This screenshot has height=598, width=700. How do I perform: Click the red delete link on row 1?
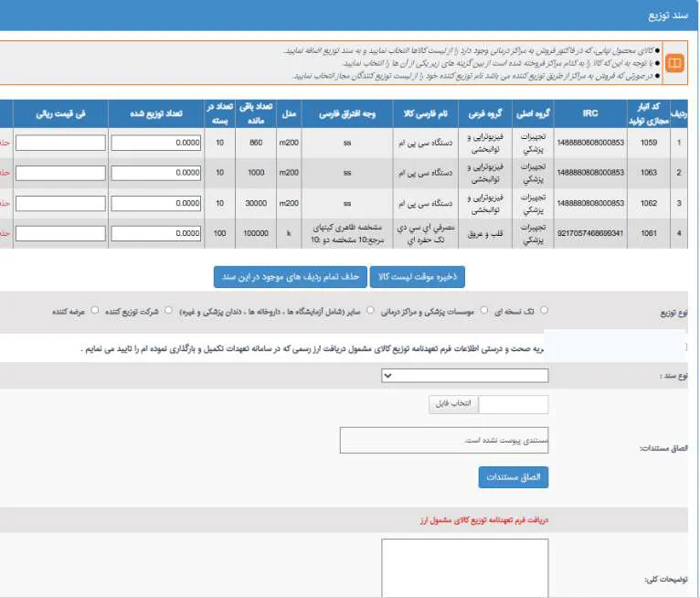tap(5, 143)
